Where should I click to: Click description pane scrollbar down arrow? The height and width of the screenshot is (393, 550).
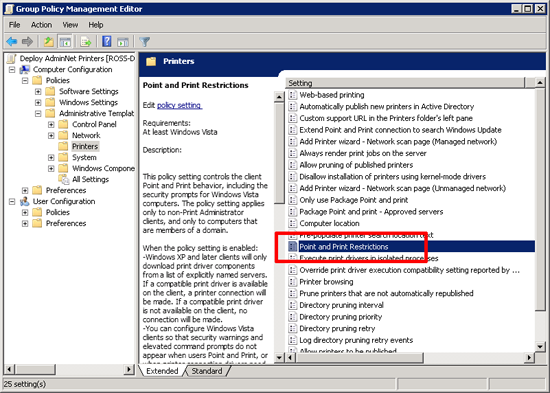coord(279,358)
